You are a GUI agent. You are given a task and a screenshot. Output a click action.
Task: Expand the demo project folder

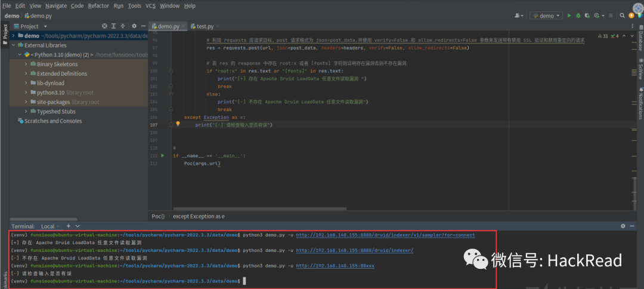[x=14, y=36]
